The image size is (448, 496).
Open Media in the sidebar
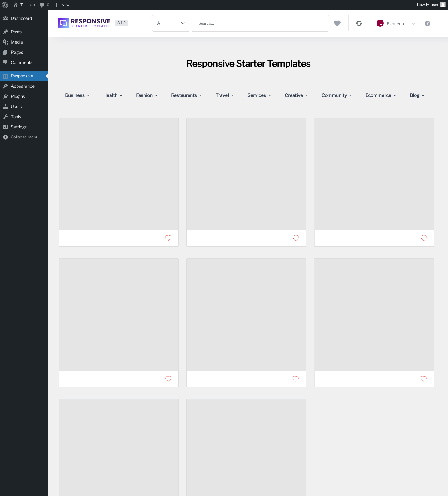[x=24, y=42]
